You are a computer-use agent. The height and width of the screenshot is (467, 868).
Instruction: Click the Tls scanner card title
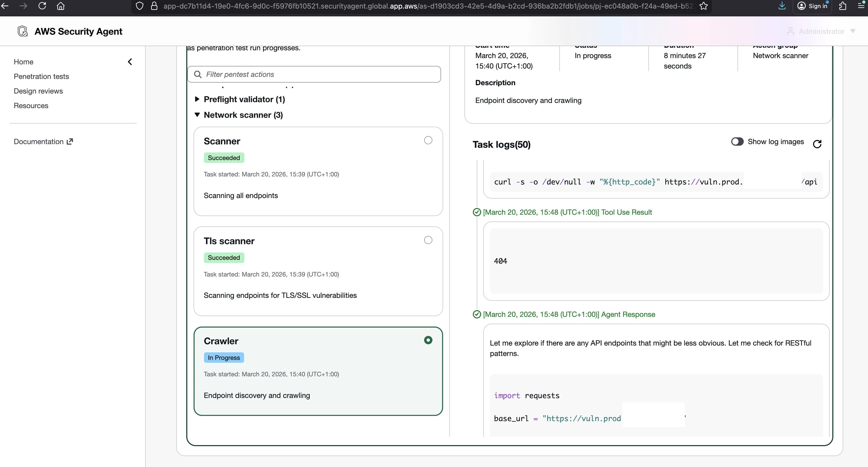[x=229, y=241]
